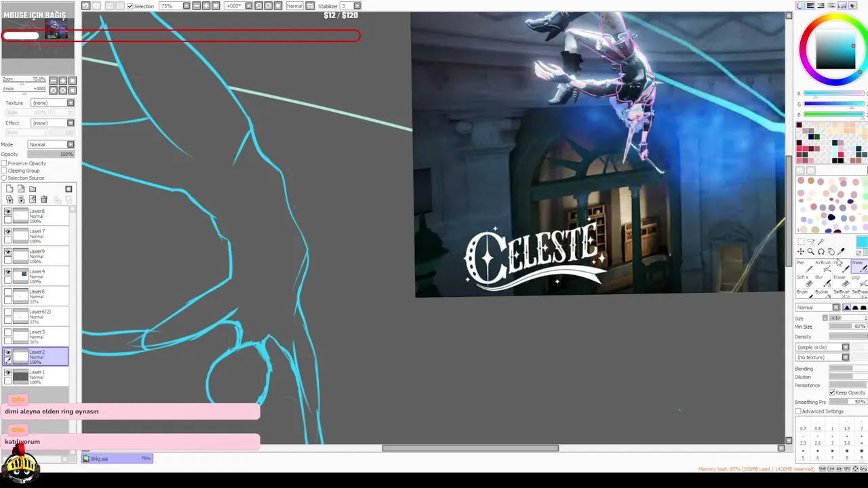This screenshot has width=868, height=488.
Task: Choose the Bucket fill tool
Action: coord(823,293)
